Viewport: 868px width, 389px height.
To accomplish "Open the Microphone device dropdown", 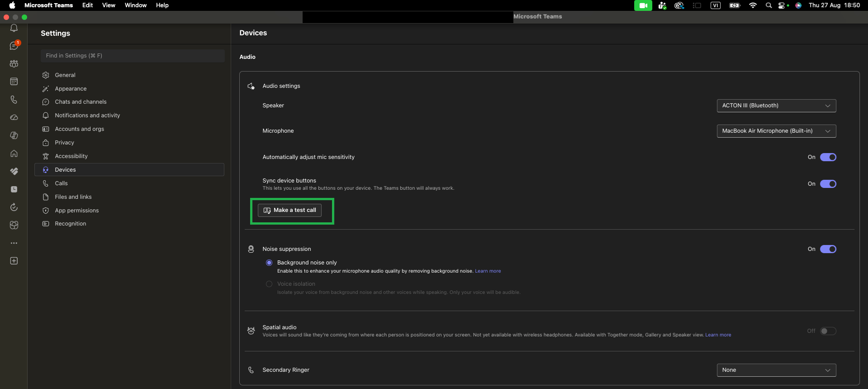I will 776,131.
